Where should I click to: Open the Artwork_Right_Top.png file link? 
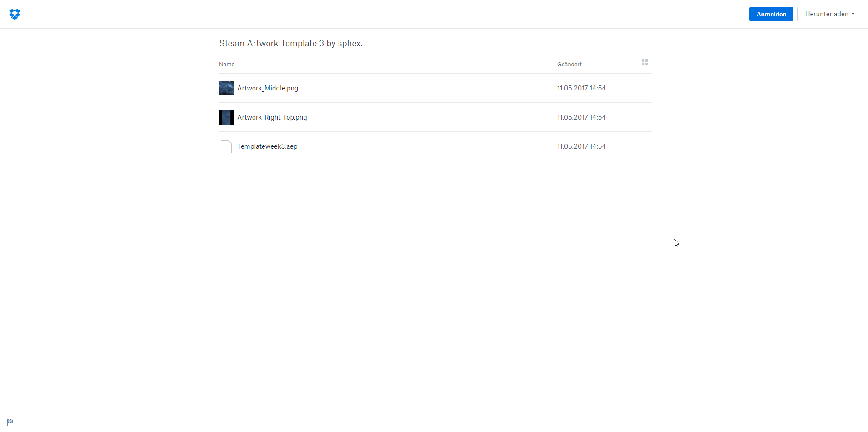click(272, 117)
